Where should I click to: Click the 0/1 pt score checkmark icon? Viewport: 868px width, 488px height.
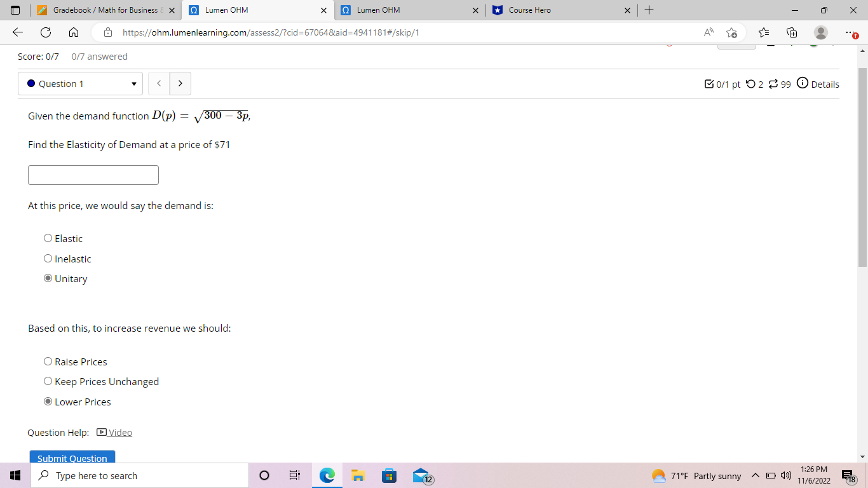point(707,84)
